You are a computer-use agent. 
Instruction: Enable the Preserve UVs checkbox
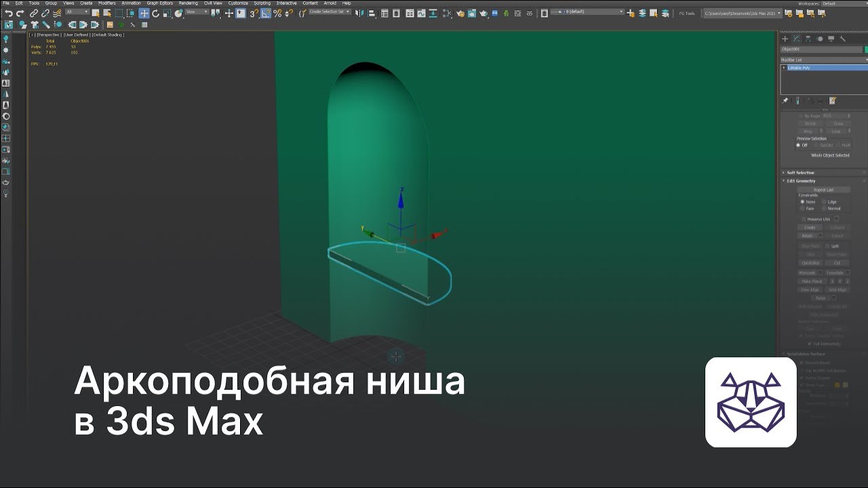coord(804,219)
